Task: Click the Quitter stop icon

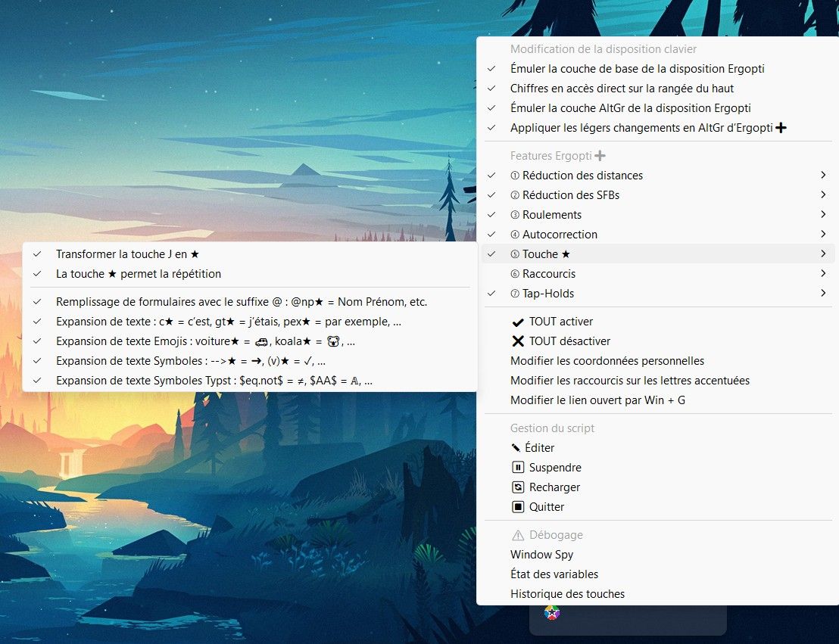Action: click(517, 506)
